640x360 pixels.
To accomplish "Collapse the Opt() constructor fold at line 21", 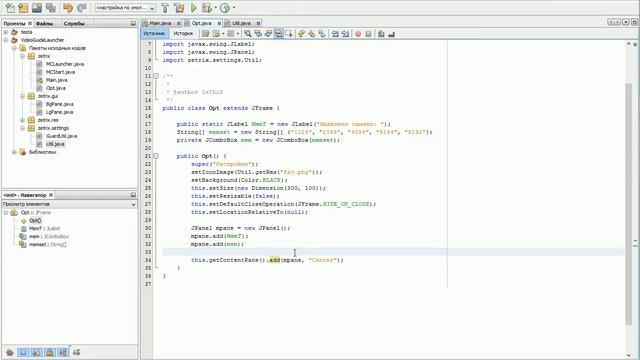I will click(156, 156).
